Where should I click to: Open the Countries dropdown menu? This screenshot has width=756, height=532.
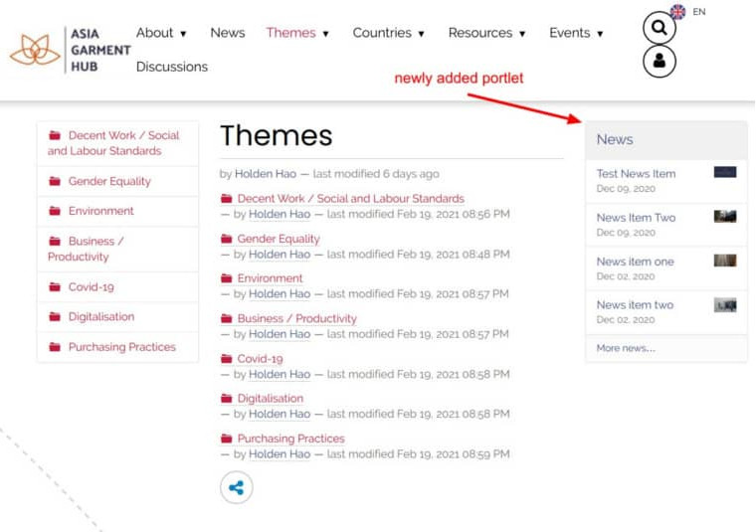[388, 33]
